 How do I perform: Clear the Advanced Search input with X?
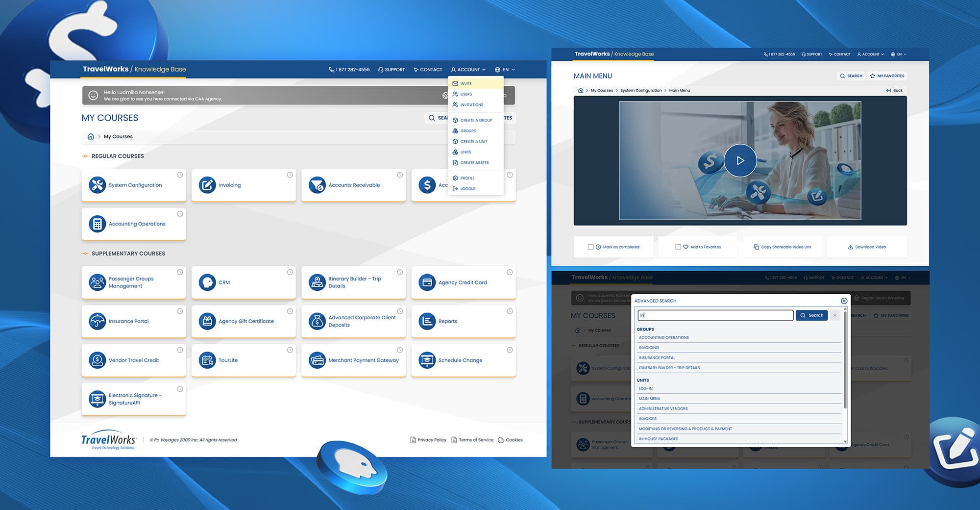835,315
